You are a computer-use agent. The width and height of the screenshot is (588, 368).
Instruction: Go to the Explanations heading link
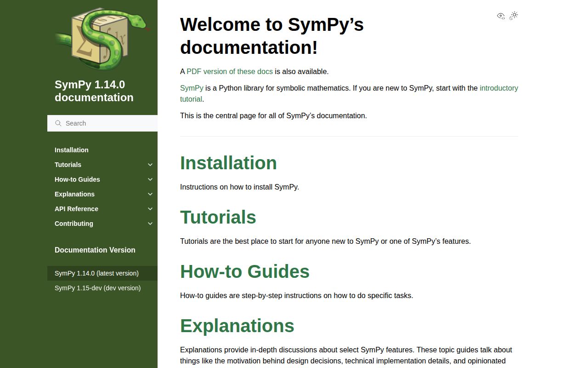pos(237,326)
